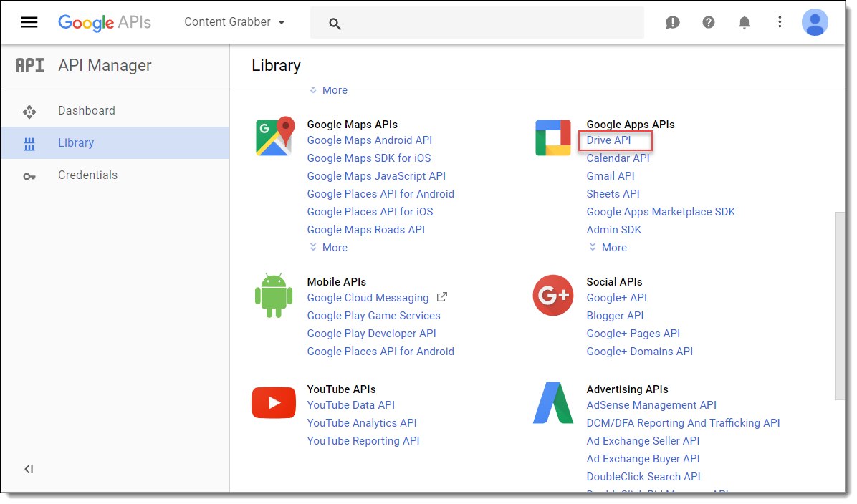Click the search magnifier icon
Image resolution: width=857 pixels, height=504 pixels.
coord(335,24)
